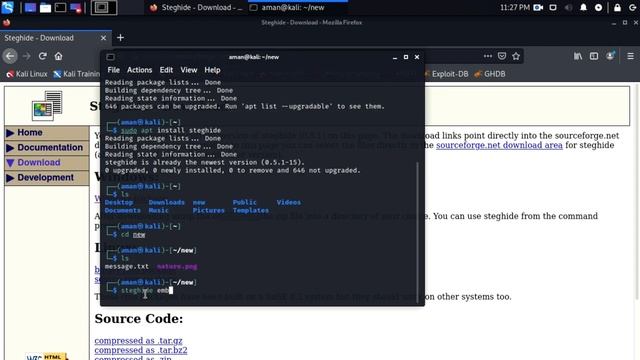Image resolution: width=640 pixels, height=360 pixels.
Task: Click the workspace switcher box in the panel
Action: coord(104,7)
